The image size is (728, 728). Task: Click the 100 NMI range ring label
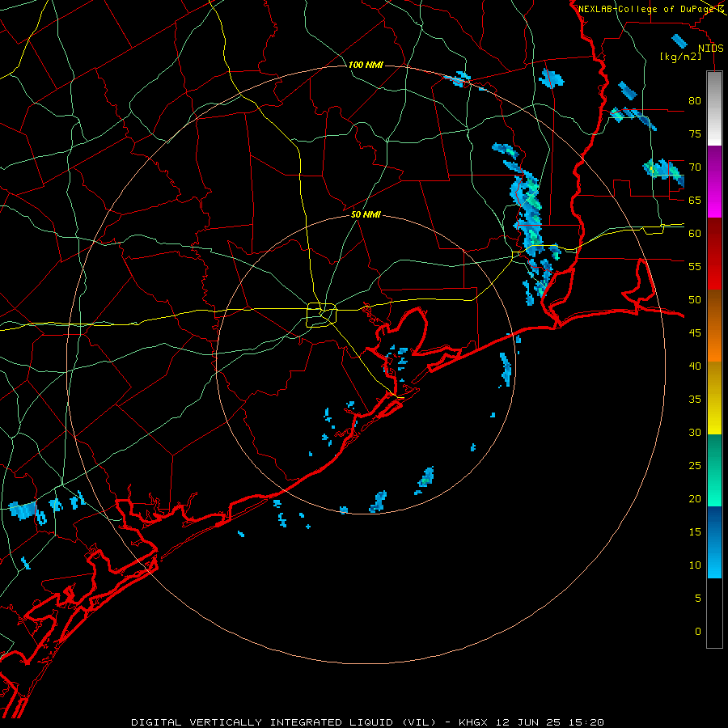click(366, 65)
